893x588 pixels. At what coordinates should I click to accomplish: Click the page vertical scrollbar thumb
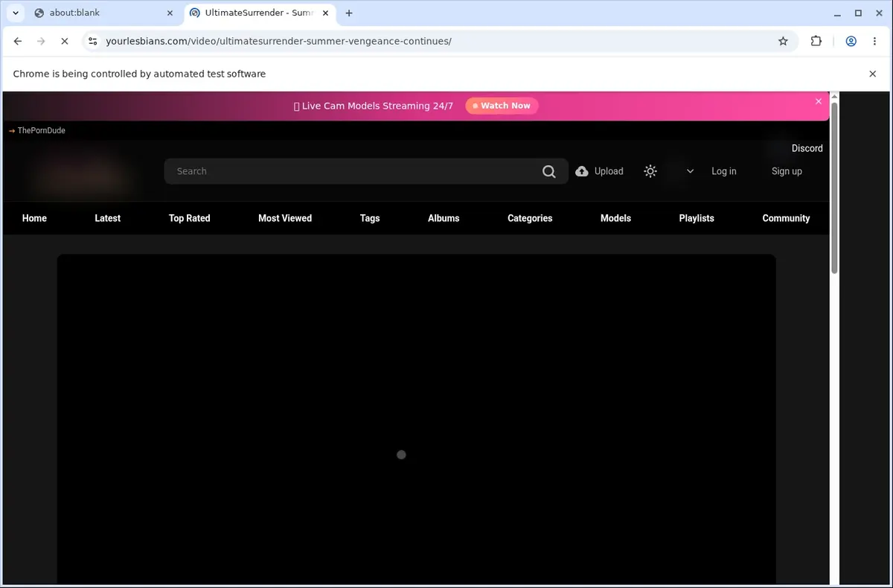pos(834,188)
